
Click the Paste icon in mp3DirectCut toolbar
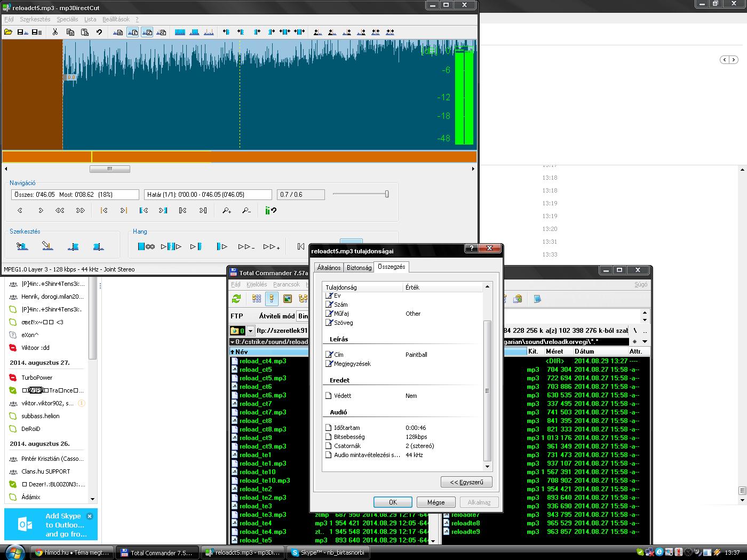[x=84, y=32]
